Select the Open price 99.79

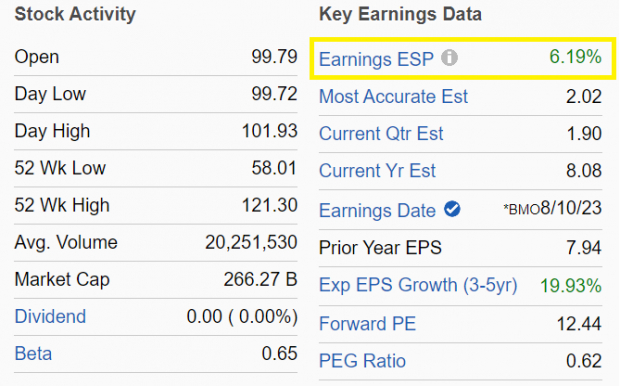(x=274, y=57)
